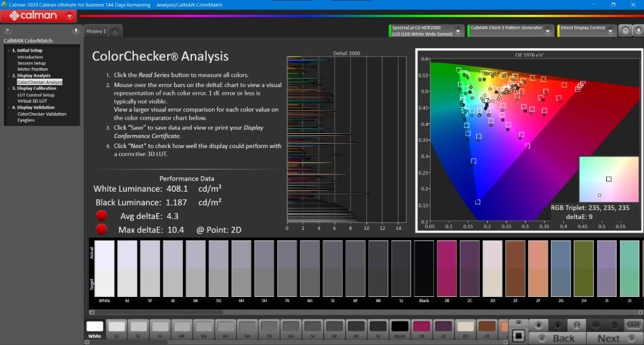Open the Session Setup page
The height and width of the screenshot is (345, 644).
(32, 63)
